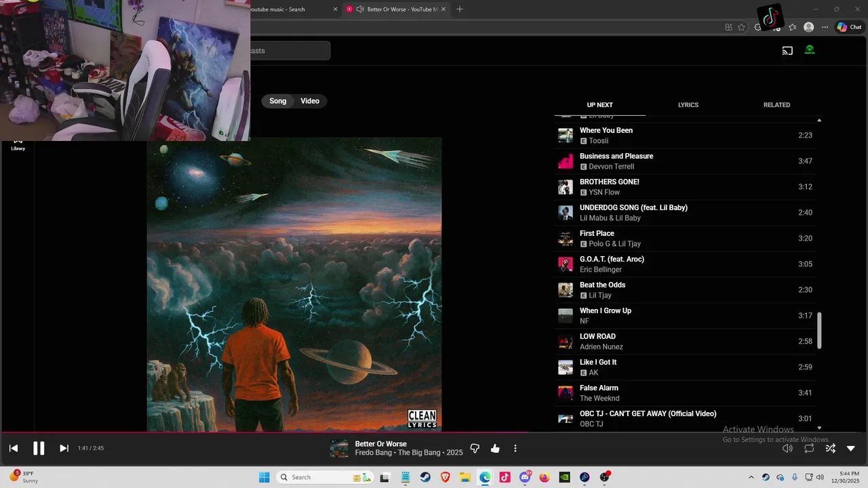Screen dimensions: 868x488
Task: Switch the player to Video mode
Action: point(310,101)
